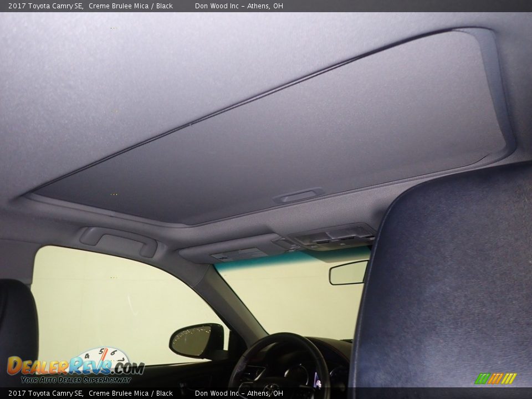The image size is (532, 399).
Task: Click the rearview mirror
Action: point(348,273)
